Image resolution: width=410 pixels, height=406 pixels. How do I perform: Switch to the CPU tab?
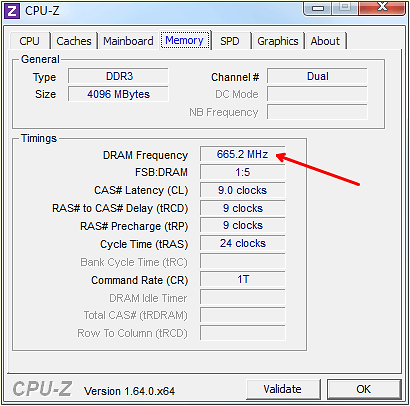(30, 41)
